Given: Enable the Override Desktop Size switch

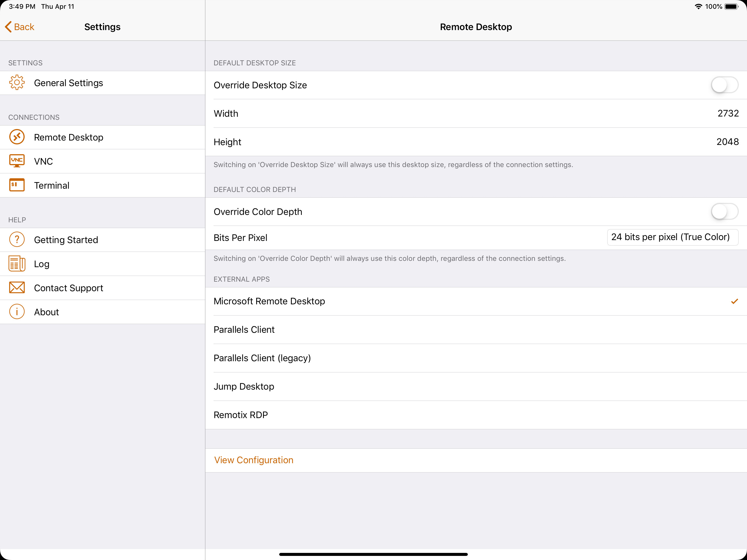Looking at the screenshot, I should point(725,85).
